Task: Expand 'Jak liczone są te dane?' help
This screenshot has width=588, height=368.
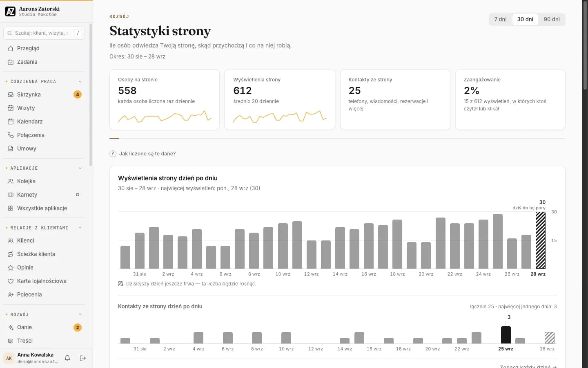Action: pyautogui.click(x=143, y=154)
